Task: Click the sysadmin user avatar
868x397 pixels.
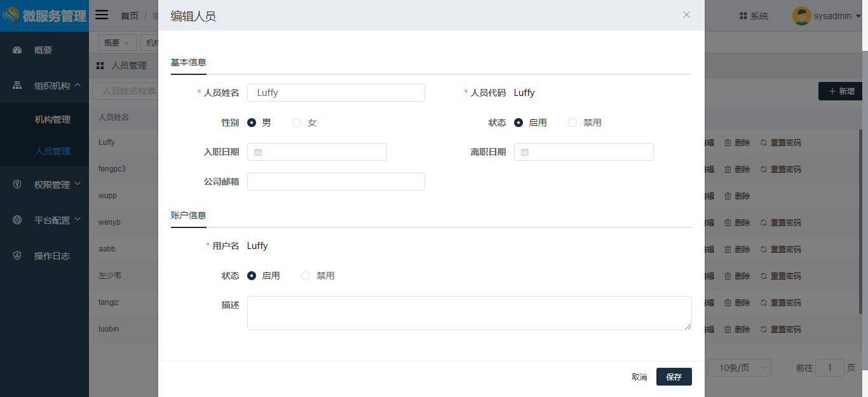Action: point(801,16)
